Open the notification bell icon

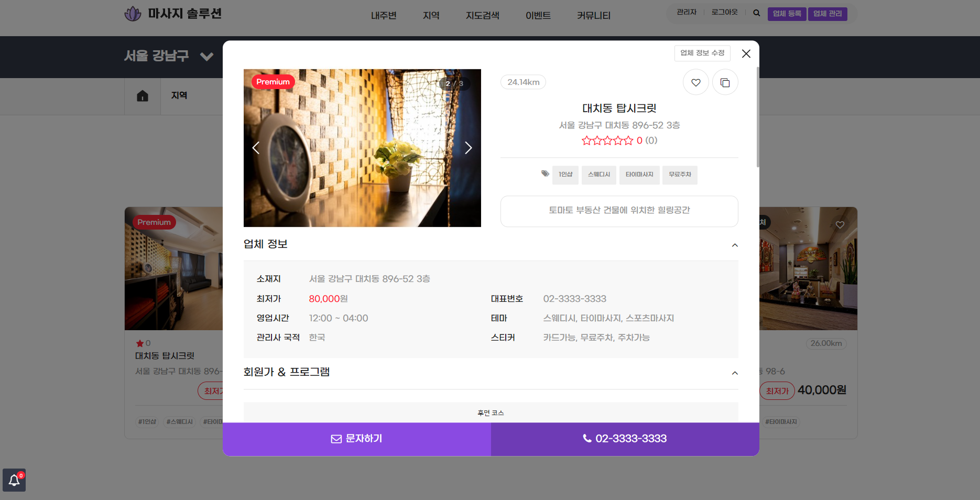pyautogui.click(x=14, y=480)
